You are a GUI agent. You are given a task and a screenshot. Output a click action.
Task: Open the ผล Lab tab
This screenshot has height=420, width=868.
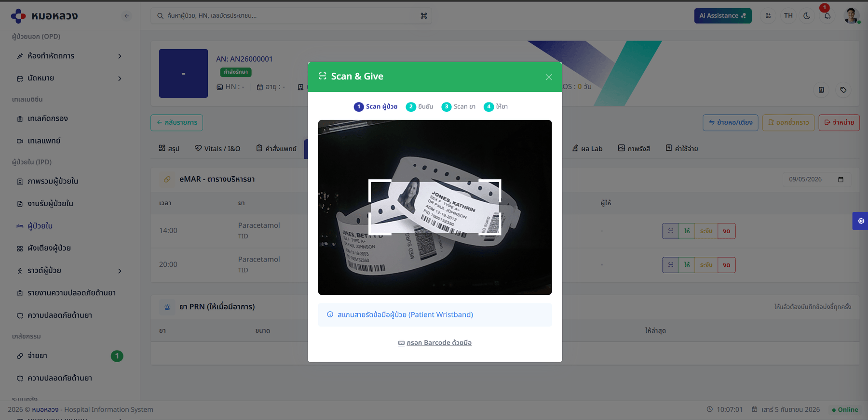tap(587, 149)
